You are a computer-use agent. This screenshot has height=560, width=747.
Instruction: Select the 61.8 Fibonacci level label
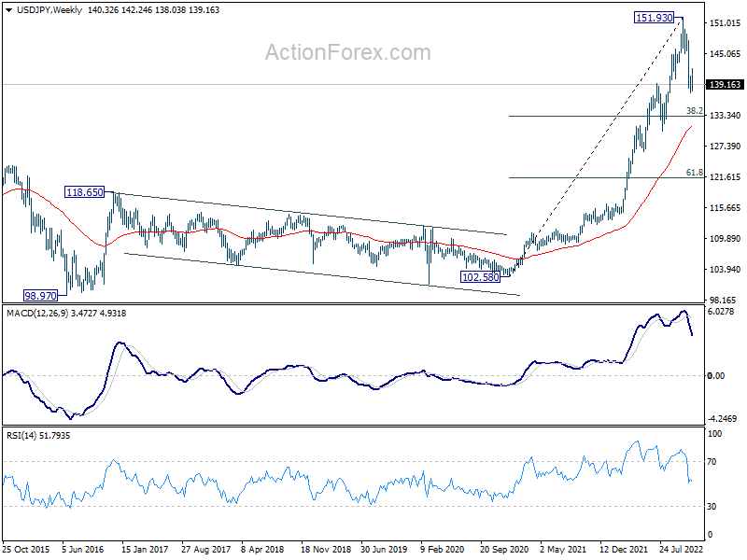[694, 173]
